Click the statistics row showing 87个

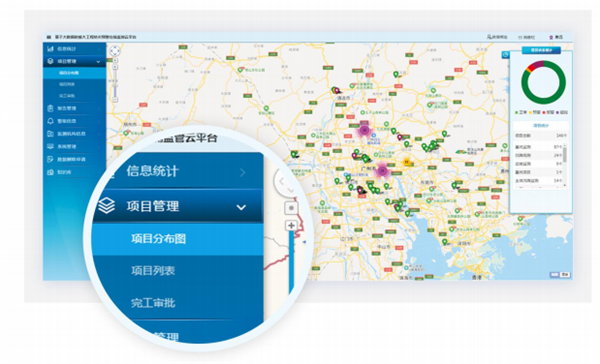(538, 147)
